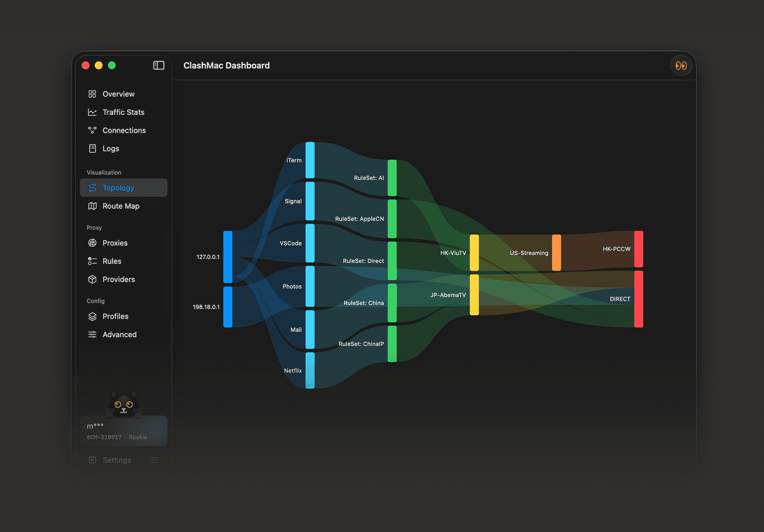
Task: Click the external arrow beside Settings
Action: [155, 460]
